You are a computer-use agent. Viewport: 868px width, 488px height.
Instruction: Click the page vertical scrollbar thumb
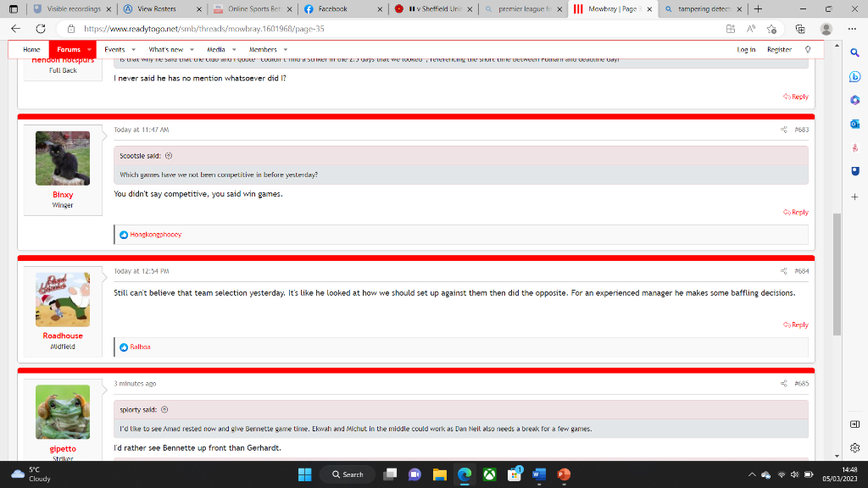coord(837,274)
